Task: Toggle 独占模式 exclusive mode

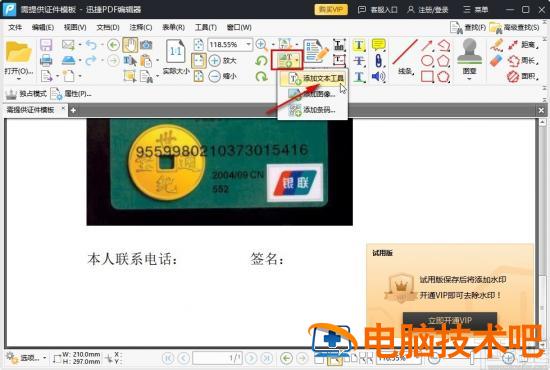Action: [26, 94]
